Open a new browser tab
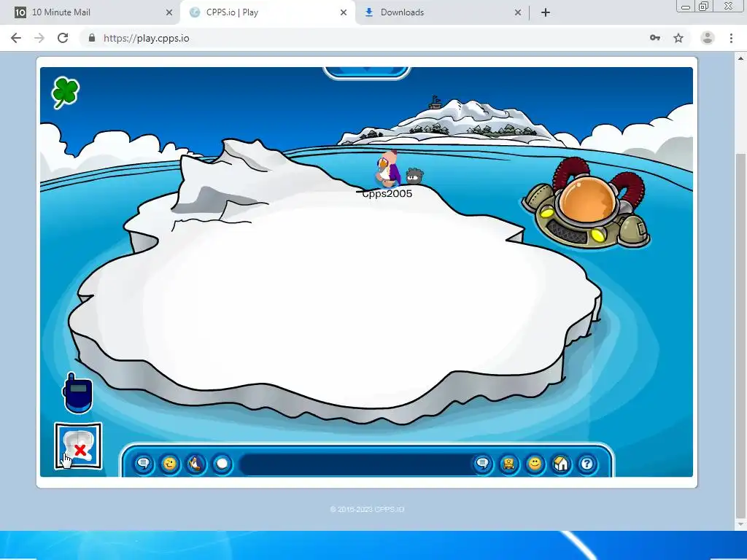 tap(546, 12)
